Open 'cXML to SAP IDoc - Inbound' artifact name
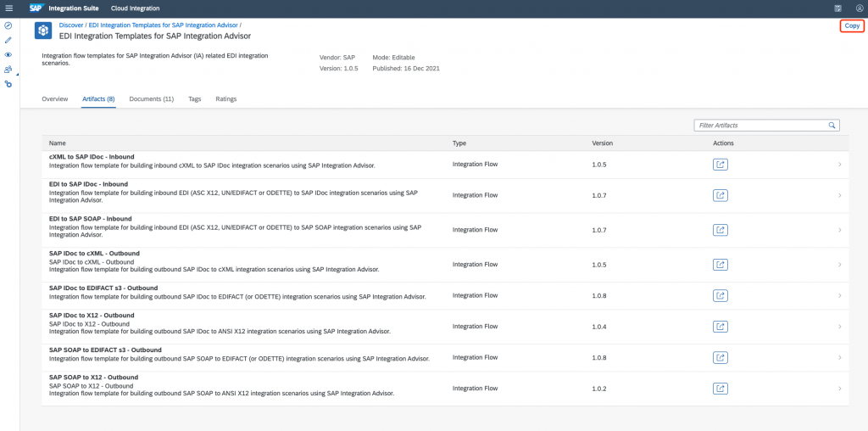 coord(92,157)
